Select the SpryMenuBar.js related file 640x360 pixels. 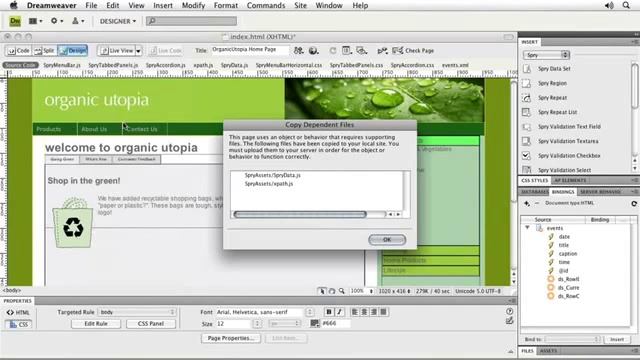[x=62, y=65]
